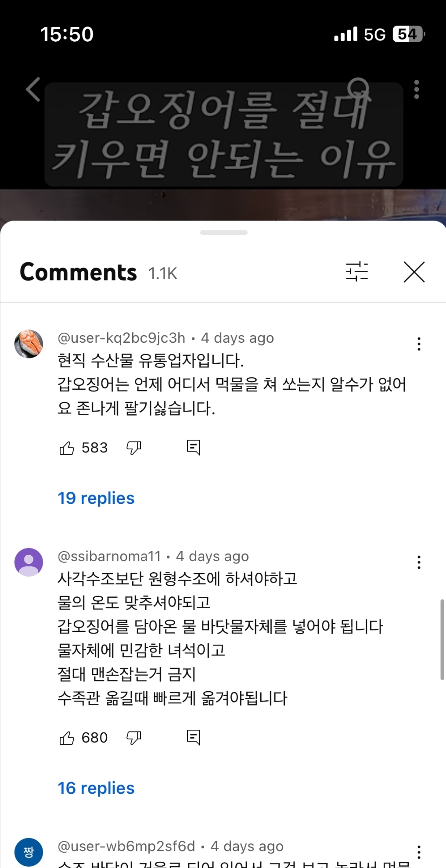
Task: Expand the 19 replies thread
Action: (96, 498)
